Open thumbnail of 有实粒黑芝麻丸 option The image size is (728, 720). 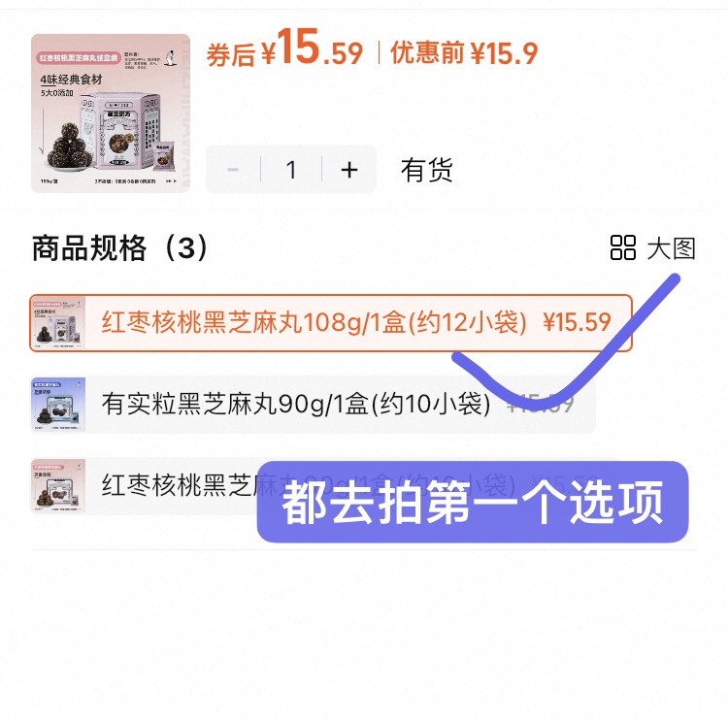58,405
